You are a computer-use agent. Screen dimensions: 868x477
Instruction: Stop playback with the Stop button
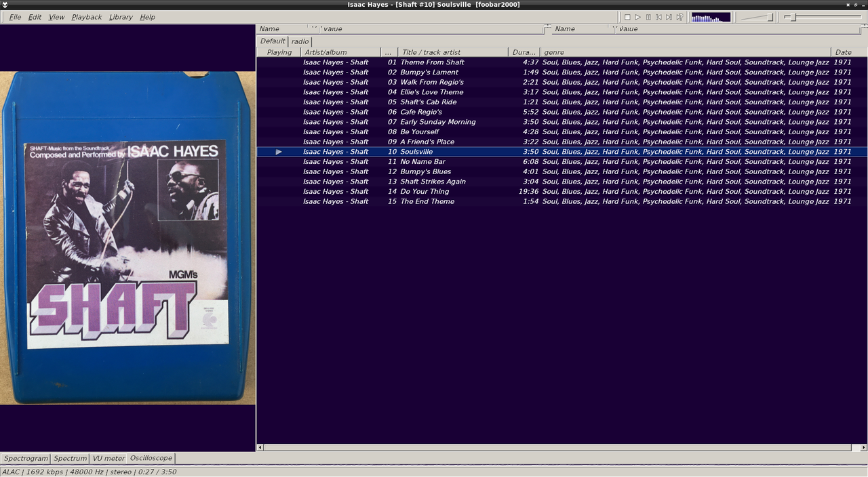[x=627, y=17]
